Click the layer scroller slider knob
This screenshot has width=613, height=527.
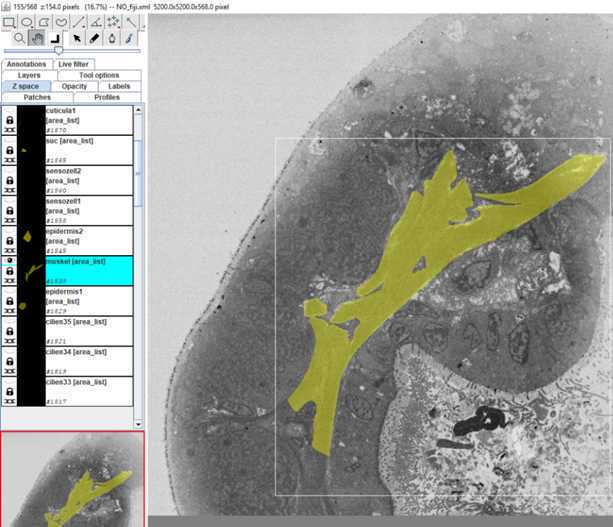click(59, 50)
